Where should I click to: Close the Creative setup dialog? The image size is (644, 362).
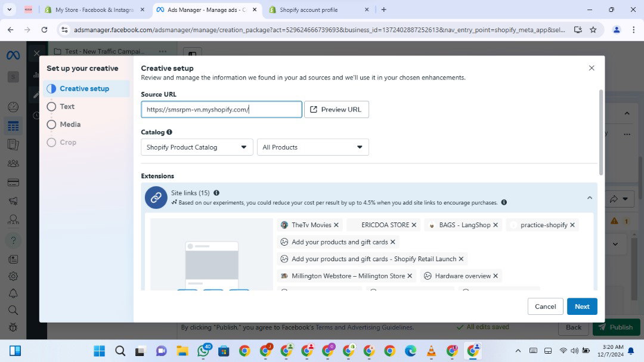click(592, 68)
